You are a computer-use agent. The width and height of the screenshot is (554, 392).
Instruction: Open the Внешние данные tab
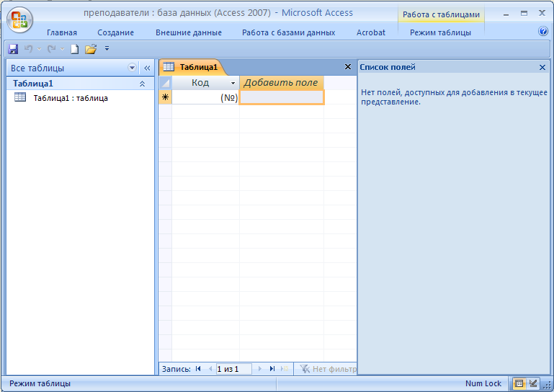(x=189, y=32)
